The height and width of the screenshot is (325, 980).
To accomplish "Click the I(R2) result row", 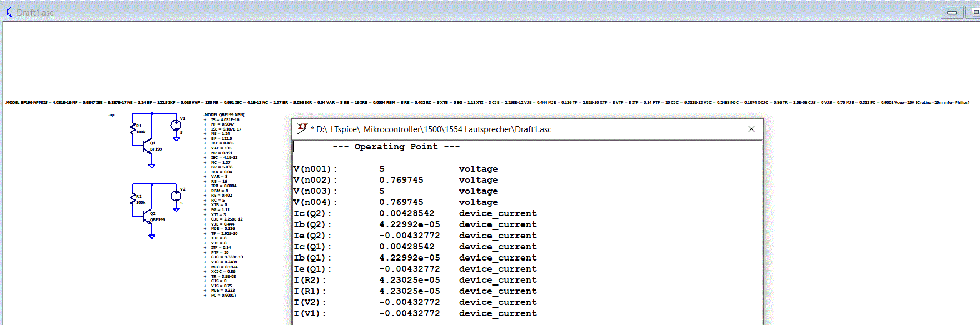I will tap(415, 280).
